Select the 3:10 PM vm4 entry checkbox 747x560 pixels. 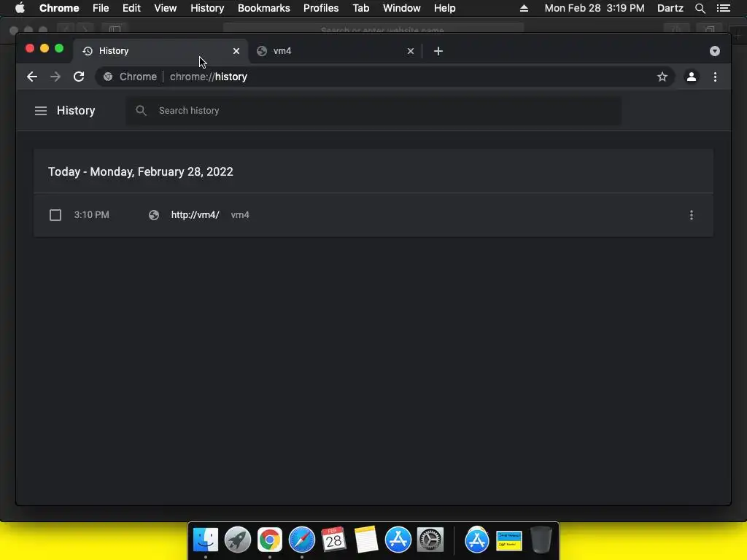click(55, 215)
